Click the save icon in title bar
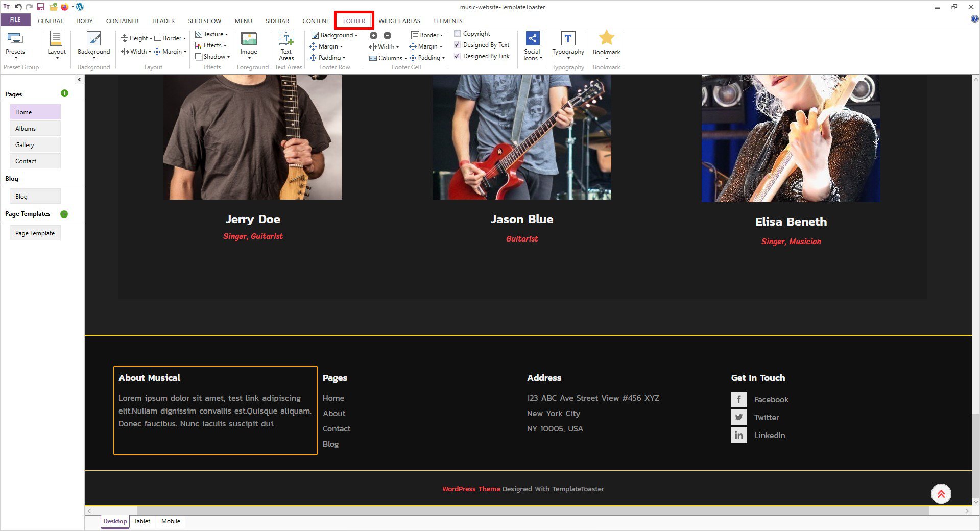Screen dimensions: 980x531 point(41,7)
